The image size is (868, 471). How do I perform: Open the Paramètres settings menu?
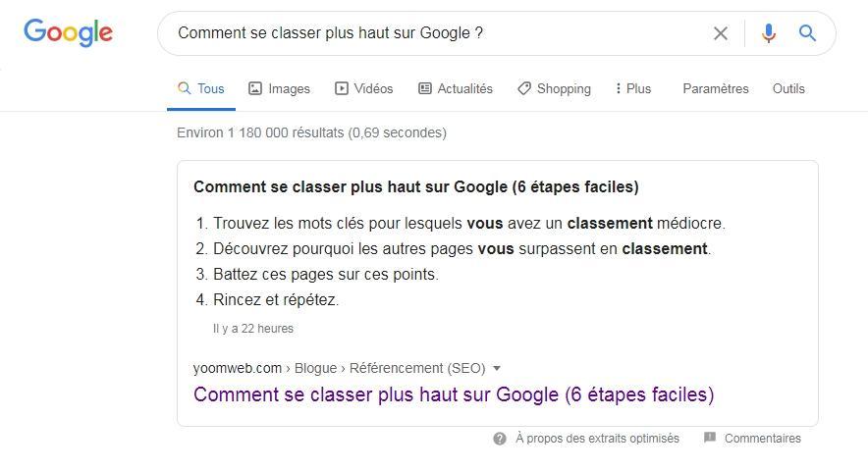point(715,88)
